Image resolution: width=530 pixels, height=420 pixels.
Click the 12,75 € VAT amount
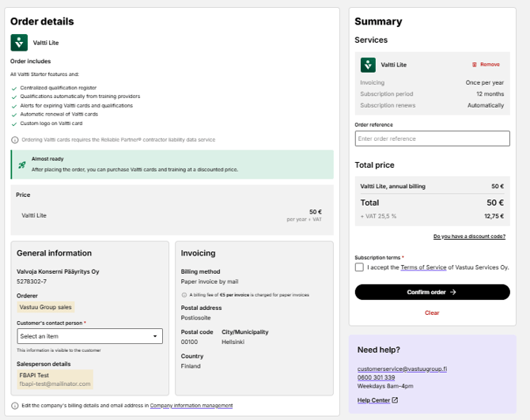[494, 216]
